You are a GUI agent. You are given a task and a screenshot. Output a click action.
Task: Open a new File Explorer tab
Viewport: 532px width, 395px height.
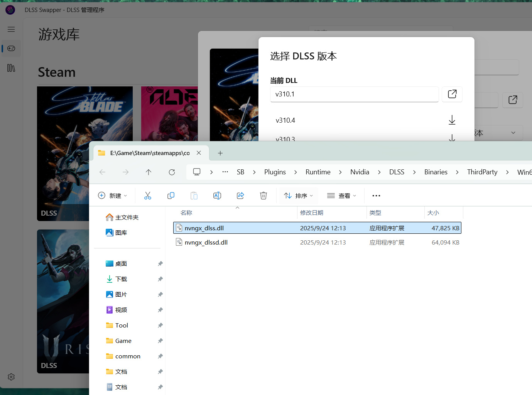[x=220, y=153]
